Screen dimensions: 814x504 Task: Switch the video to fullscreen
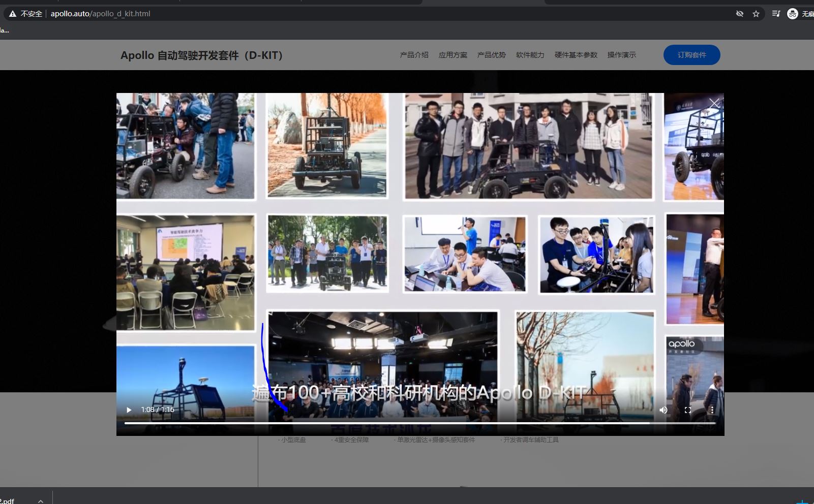click(x=688, y=410)
